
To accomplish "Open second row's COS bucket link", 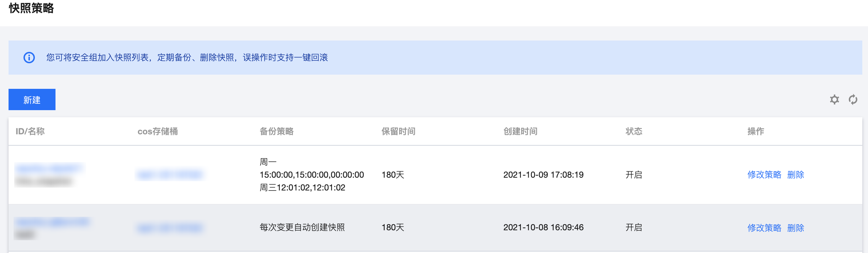I will (x=170, y=228).
